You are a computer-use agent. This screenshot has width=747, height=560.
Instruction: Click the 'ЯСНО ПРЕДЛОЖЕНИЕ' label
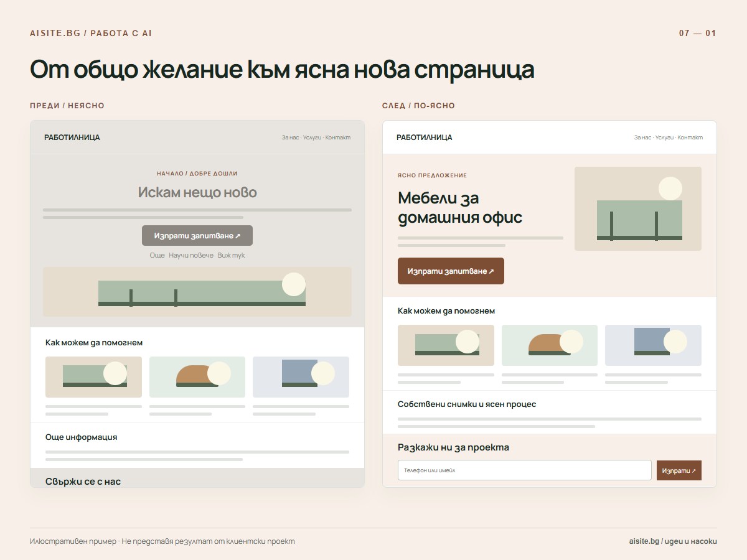pos(432,175)
